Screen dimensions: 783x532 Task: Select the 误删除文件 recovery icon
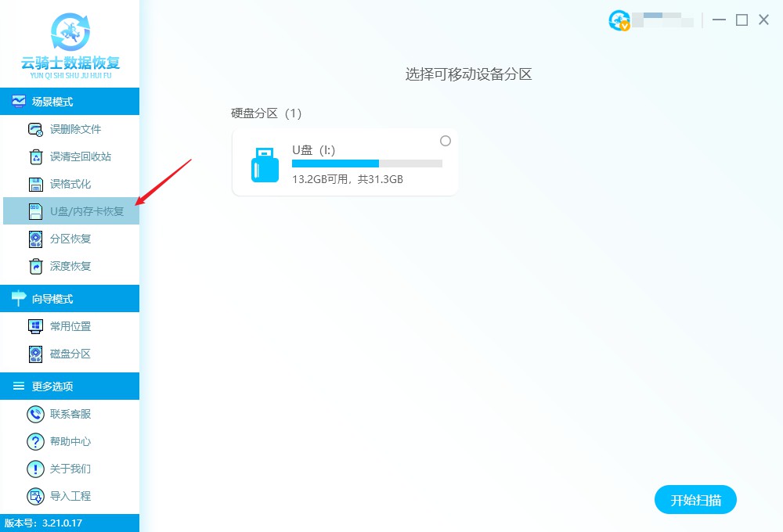click(35, 129)
